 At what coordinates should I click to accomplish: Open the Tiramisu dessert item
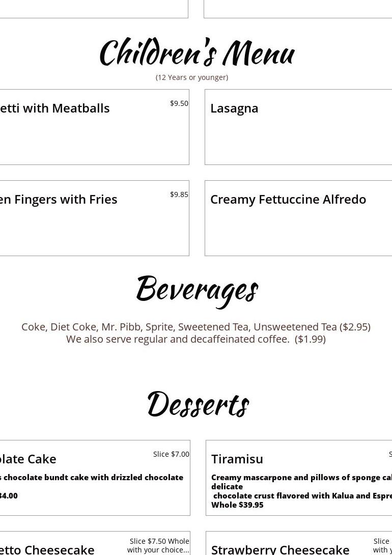click(237, 459)
